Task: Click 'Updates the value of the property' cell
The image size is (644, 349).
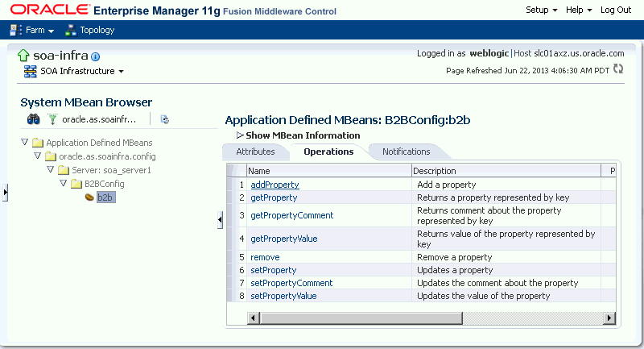Action: [506, 296]
